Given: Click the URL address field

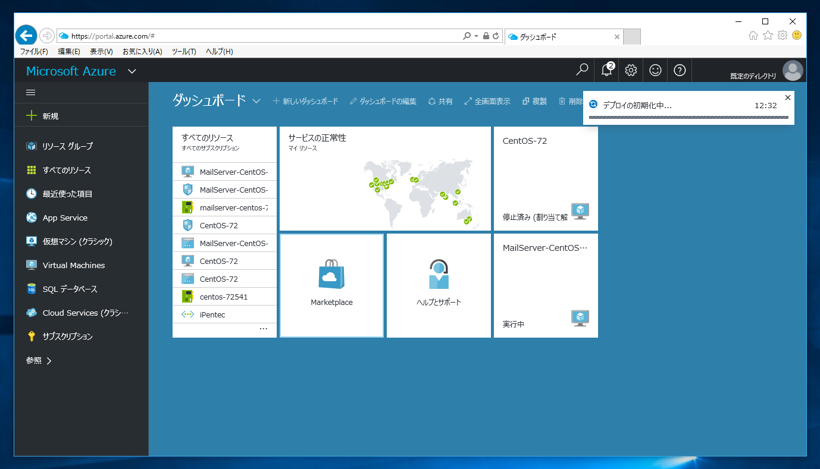Looking at the screenshot, I should 259,36.
